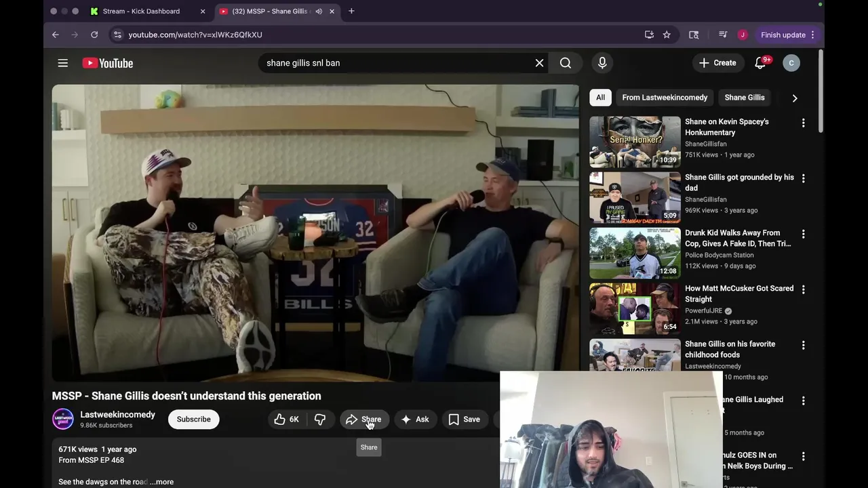Open options for favorite childhood foods video
This screenshot has height=488, width=868.
(803, 345)
